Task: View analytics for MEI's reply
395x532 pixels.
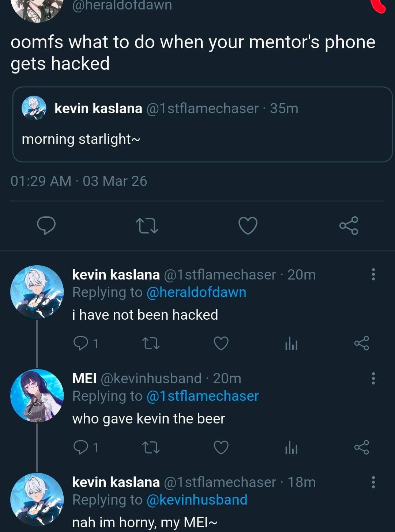Action: 291,448
